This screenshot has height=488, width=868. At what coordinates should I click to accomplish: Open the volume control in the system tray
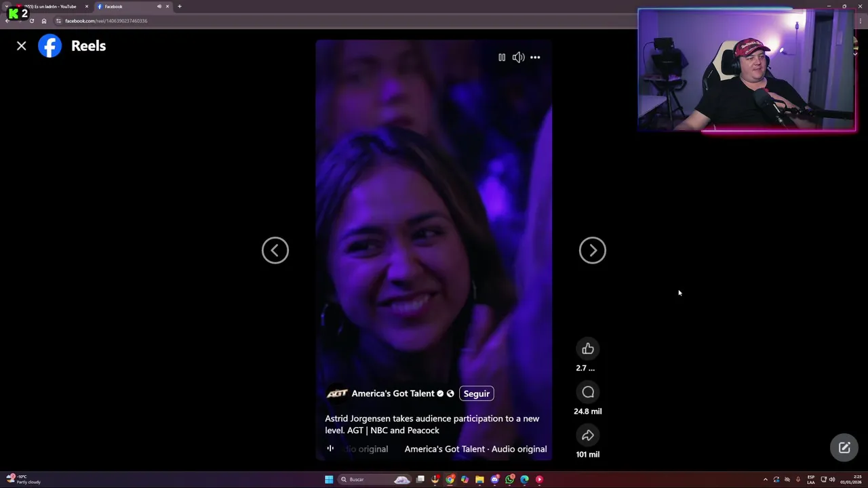832,479
